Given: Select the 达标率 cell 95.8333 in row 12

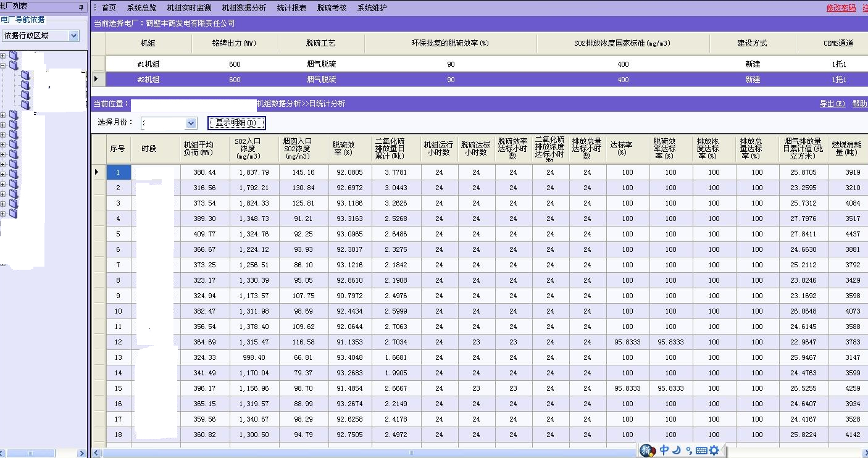Looking at the screenshot, I should [628, 342].
